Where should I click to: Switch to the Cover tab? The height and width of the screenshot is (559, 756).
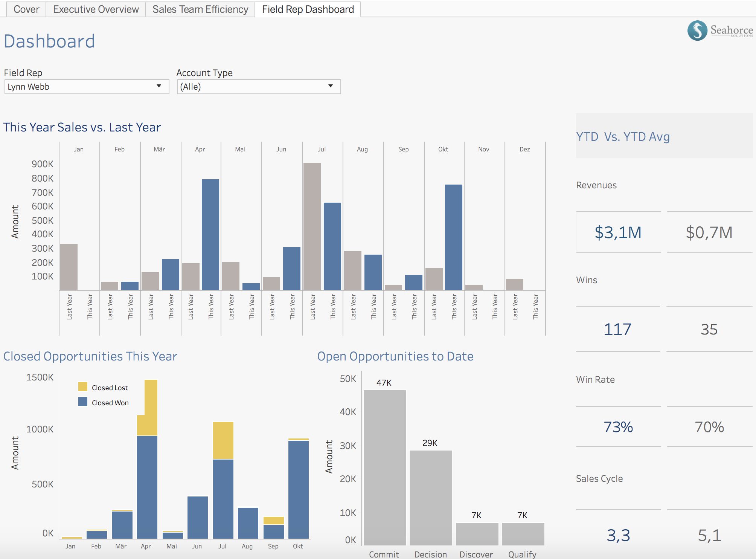pyautogui.click(x=26, y=9)
